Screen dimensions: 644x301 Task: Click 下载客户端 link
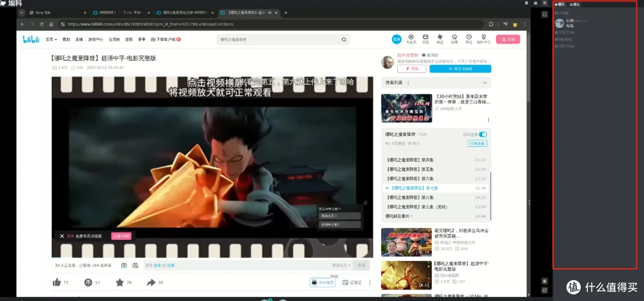[x=166, y=39]
